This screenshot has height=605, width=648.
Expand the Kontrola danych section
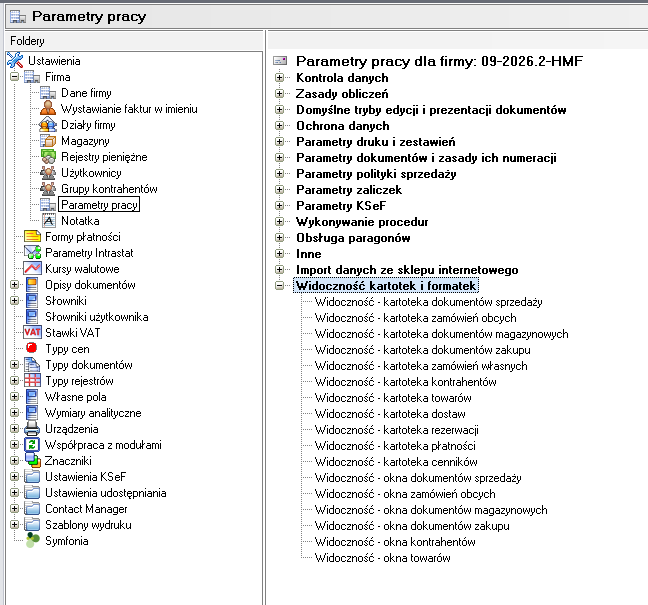(x=280, y=78)
